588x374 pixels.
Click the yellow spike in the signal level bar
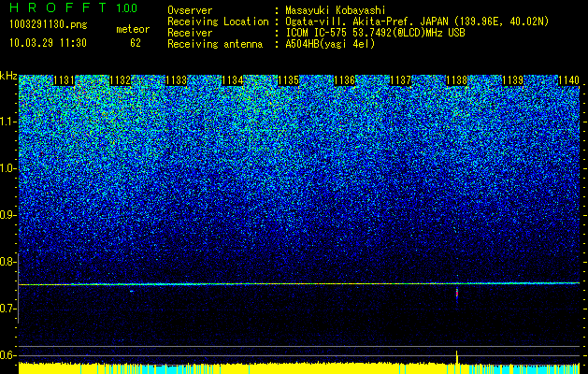[x=457, y=357]
